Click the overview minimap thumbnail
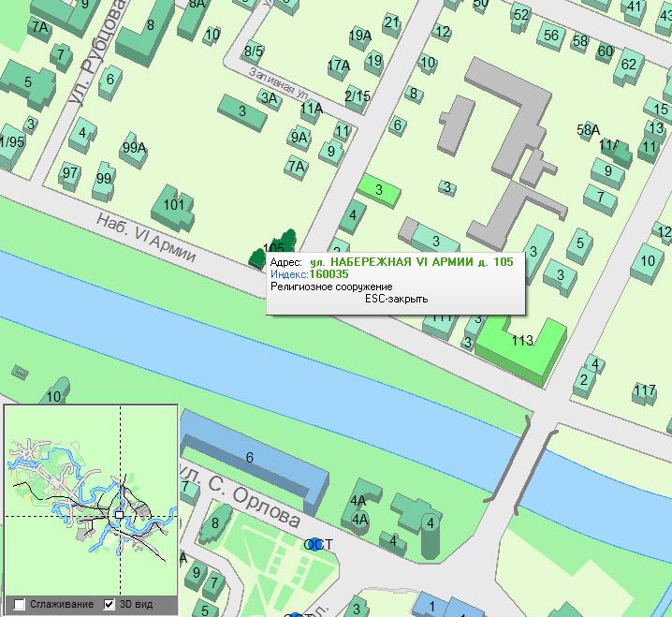672x617 pixels. [90, 496]
